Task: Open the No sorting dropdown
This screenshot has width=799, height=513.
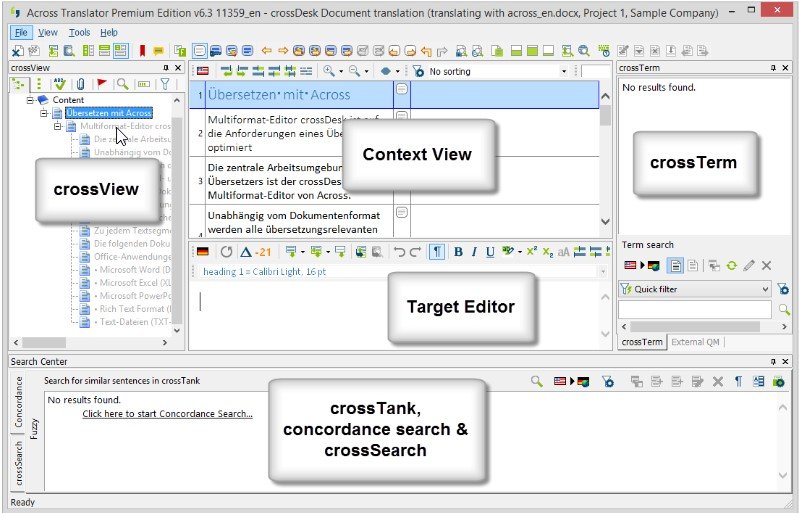Action: tap(564, 71)
